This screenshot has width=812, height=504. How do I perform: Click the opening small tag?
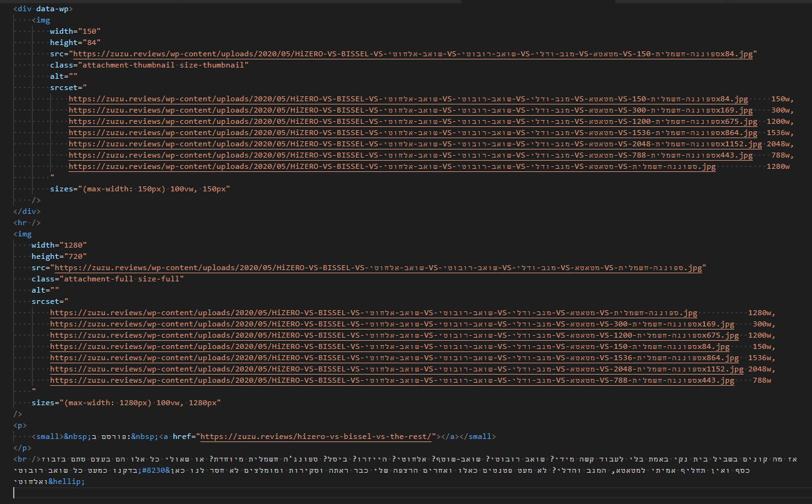(x=48, y=437)
